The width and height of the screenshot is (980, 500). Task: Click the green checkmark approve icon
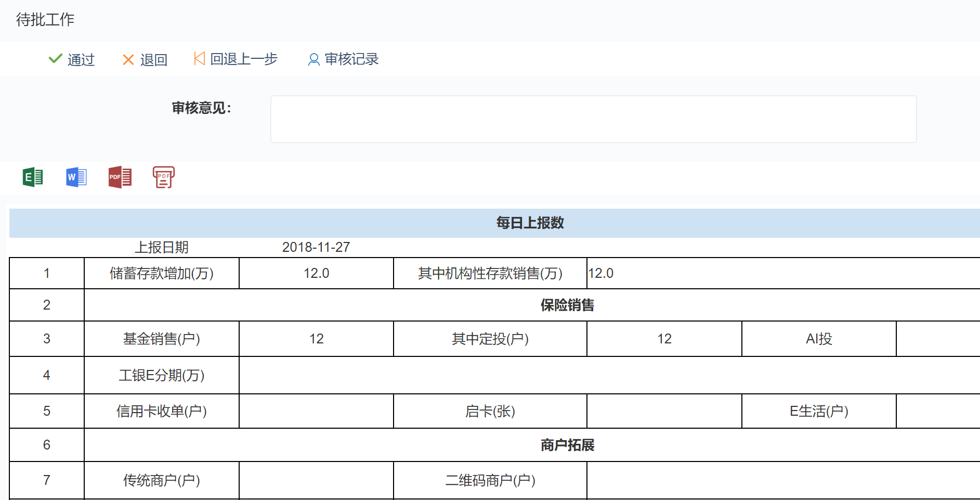coord(55,59)
